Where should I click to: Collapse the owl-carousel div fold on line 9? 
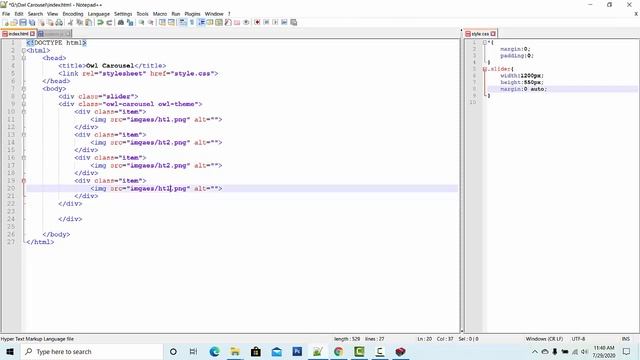click(x=24, y=104)
